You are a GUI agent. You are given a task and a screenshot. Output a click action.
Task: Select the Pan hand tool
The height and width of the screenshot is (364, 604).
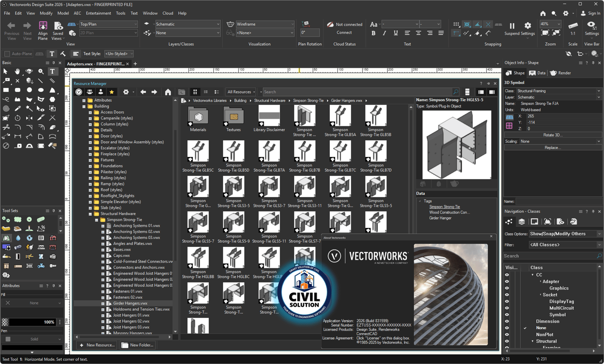tap(17, 71)
